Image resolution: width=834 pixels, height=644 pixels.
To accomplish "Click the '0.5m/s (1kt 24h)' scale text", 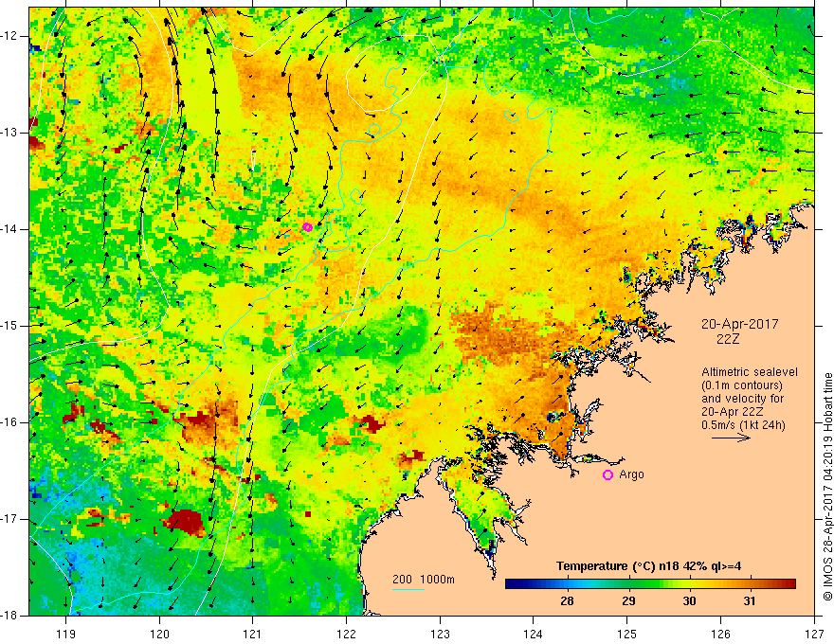I will (743, 424).
